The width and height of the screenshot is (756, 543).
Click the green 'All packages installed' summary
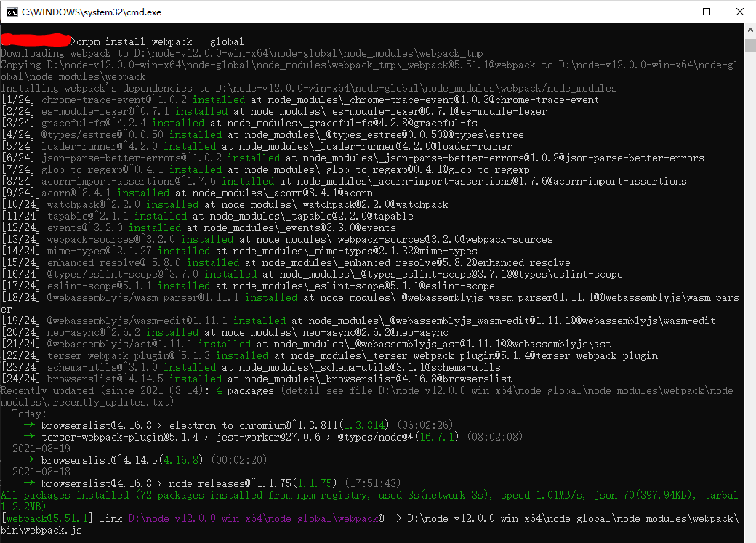tap(370, 501)
